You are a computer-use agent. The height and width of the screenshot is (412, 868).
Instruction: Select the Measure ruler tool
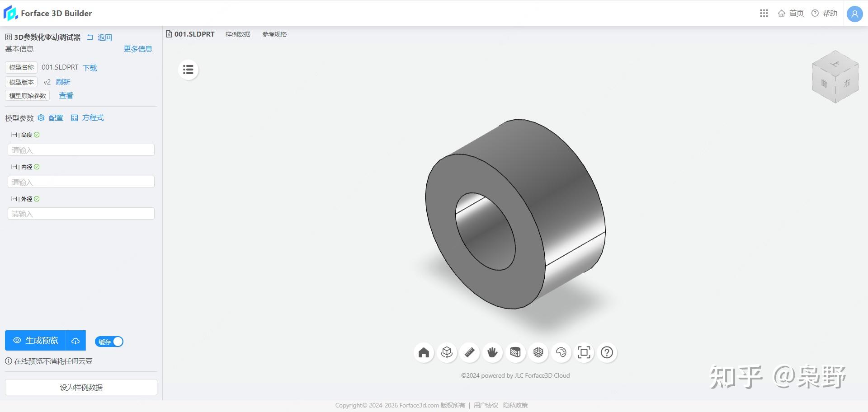coord(470,352)
